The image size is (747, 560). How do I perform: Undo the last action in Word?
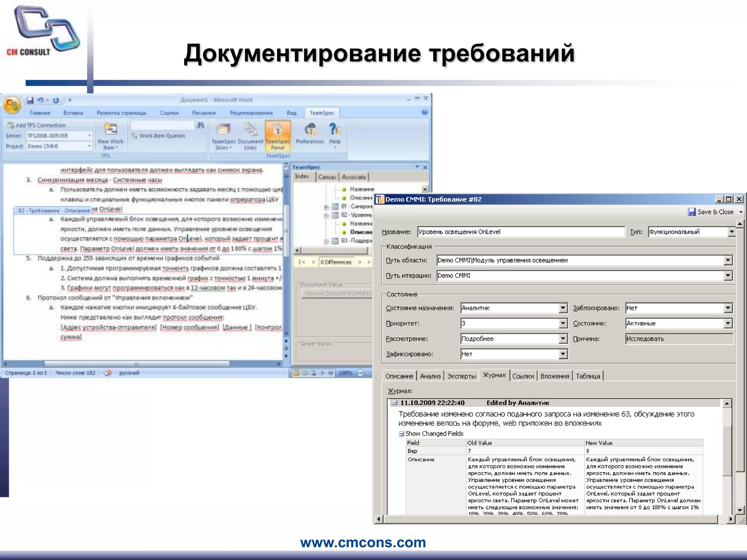[x=40, y=100]
